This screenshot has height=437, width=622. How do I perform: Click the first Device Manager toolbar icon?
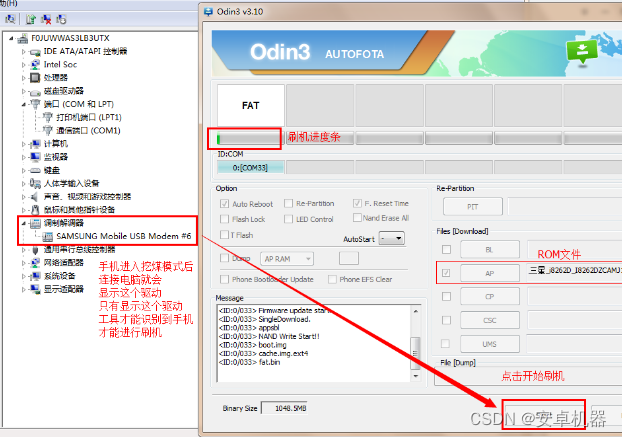[x=10, y=19]
